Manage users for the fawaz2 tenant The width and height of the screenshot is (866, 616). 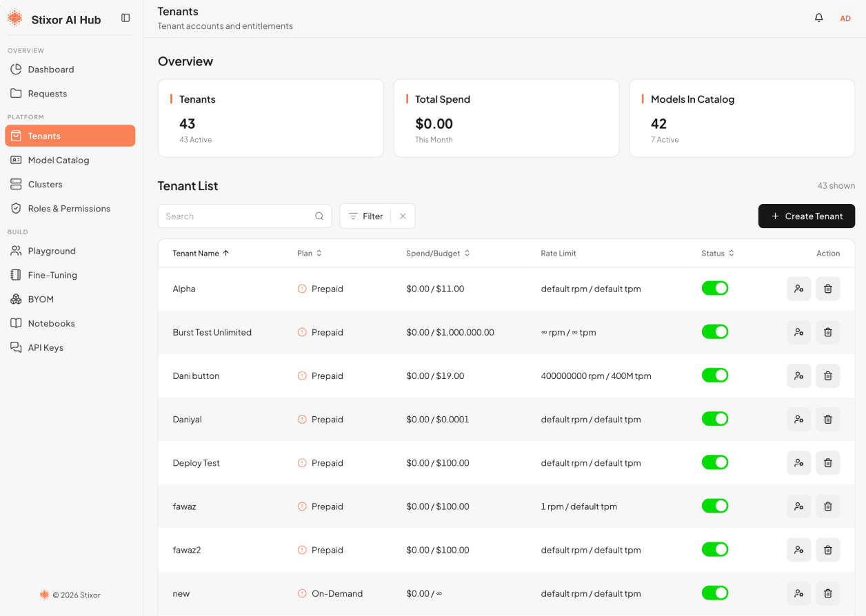[x=798, y=550]
